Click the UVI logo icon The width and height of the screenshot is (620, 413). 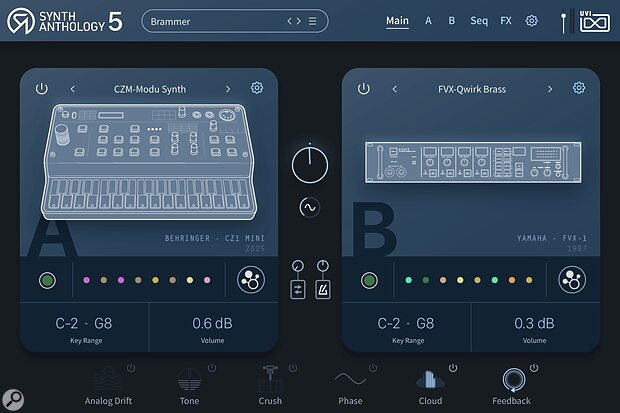(594, 21)
